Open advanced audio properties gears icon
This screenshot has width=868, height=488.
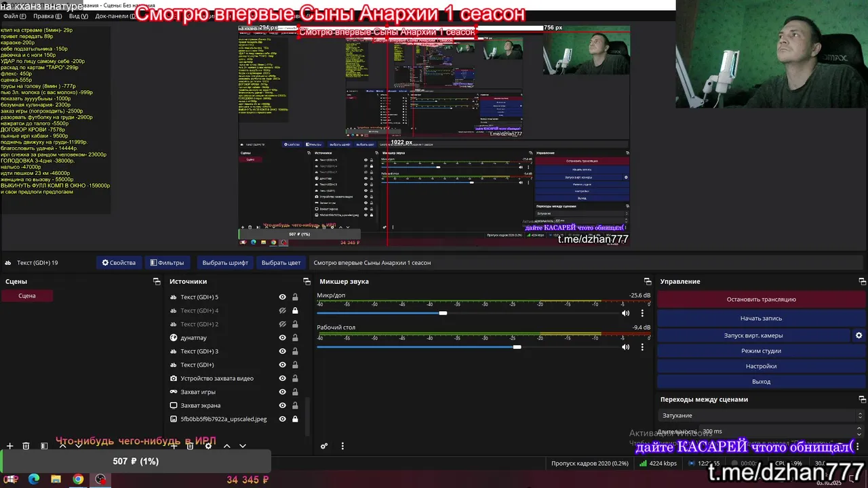click(x=324, y=446)
